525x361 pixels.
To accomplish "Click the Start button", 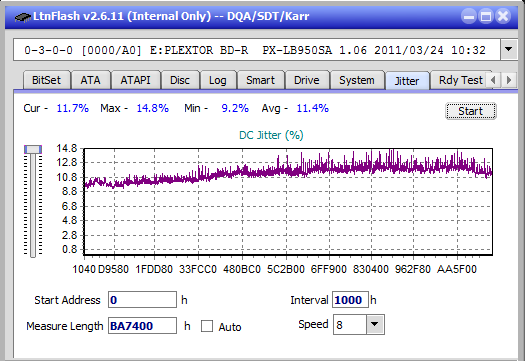I will tap(470, 111).
